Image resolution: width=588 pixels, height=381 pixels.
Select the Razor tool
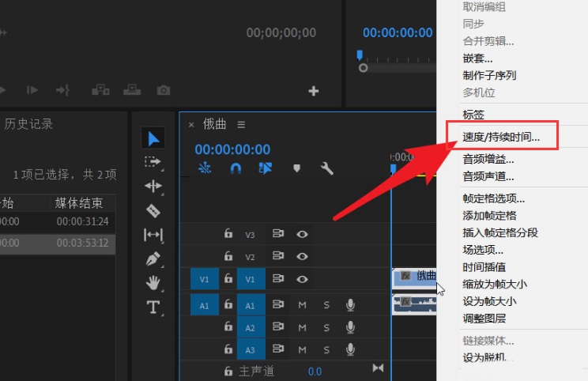point(153,211)
